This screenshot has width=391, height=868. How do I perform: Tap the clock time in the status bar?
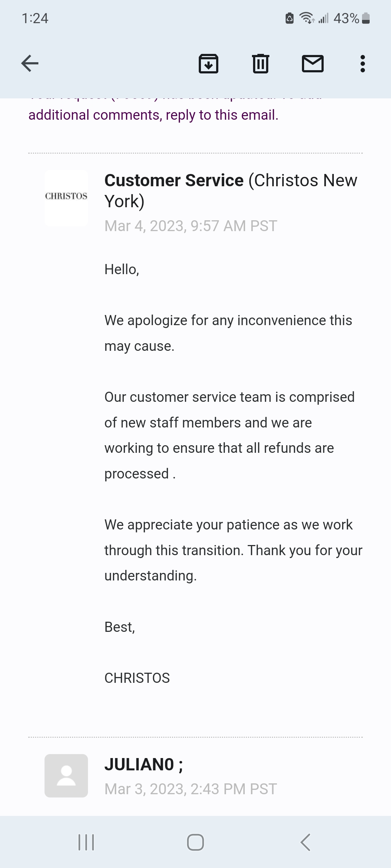(x=35, y=18)
